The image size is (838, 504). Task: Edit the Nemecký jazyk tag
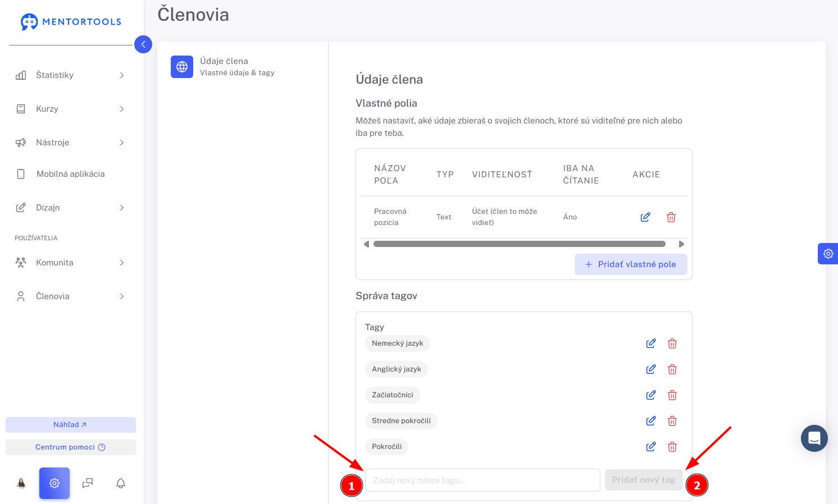click(651, 343)
